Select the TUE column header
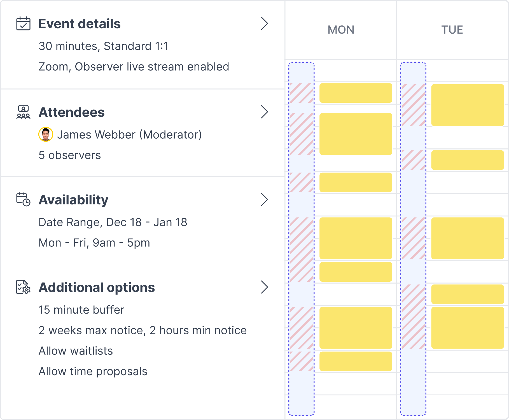The image size is (509, 420). pos(452,30)
